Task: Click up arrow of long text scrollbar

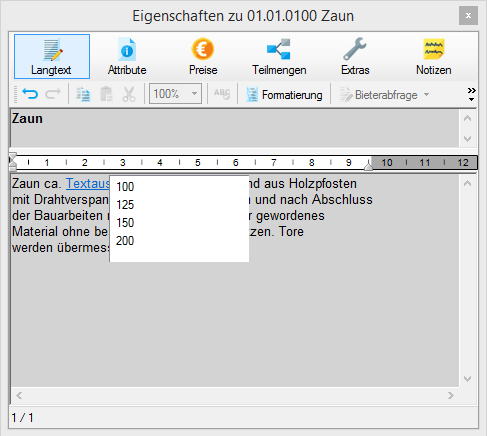Action: point(468,183)
